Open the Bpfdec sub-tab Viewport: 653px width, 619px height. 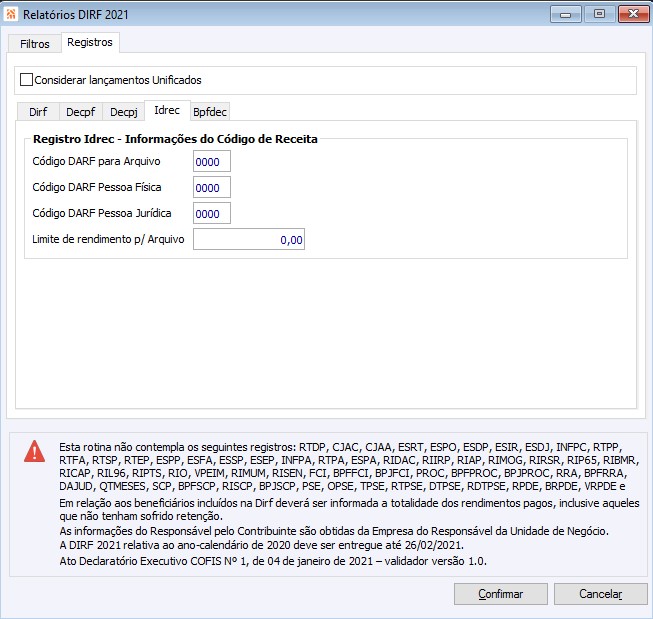[210, 112]
